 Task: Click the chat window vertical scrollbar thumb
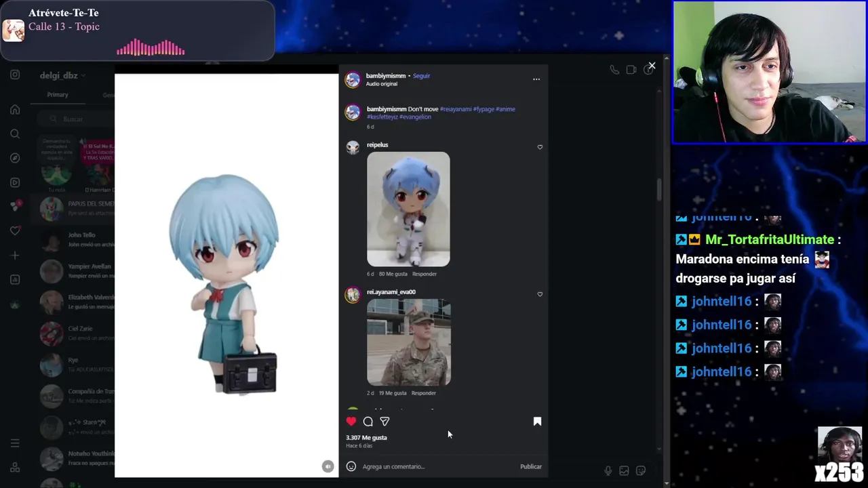point(659,190)
